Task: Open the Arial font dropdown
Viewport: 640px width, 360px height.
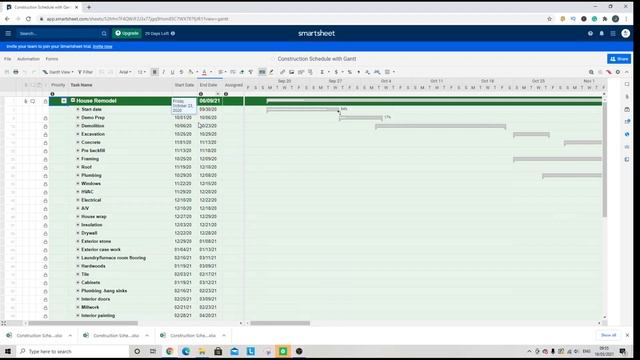Action: pyautogui.click(x=125, y=72)
